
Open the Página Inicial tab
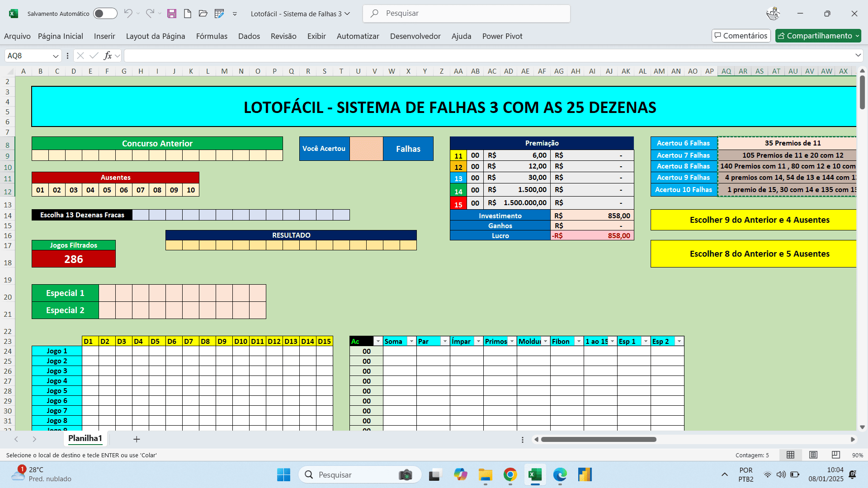click(61, 36)
